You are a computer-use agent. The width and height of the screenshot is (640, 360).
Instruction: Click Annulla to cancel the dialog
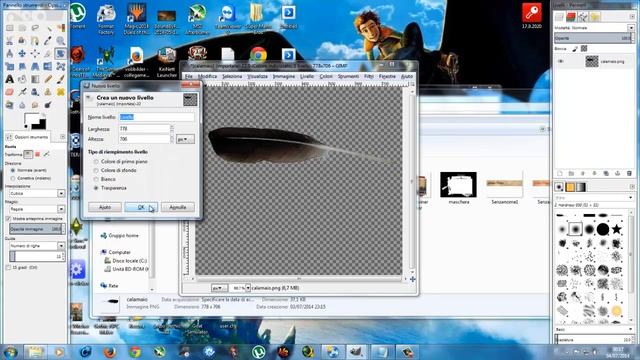point(178,207)
